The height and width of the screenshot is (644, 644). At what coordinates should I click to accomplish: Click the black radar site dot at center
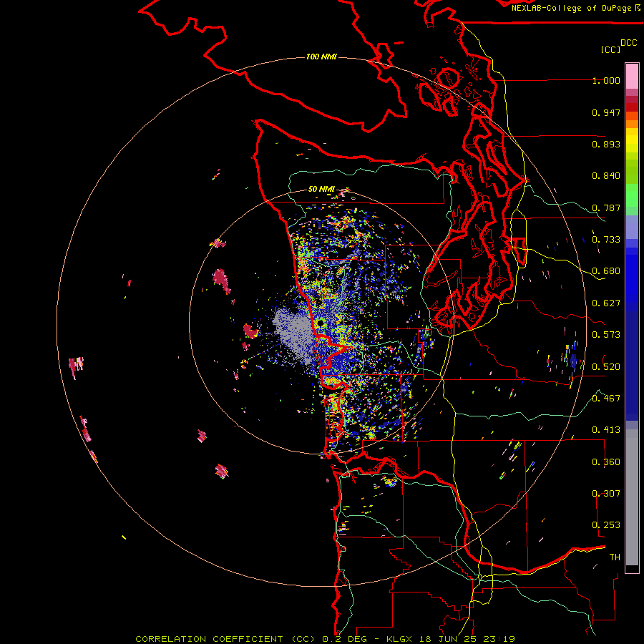click(321, 323)
